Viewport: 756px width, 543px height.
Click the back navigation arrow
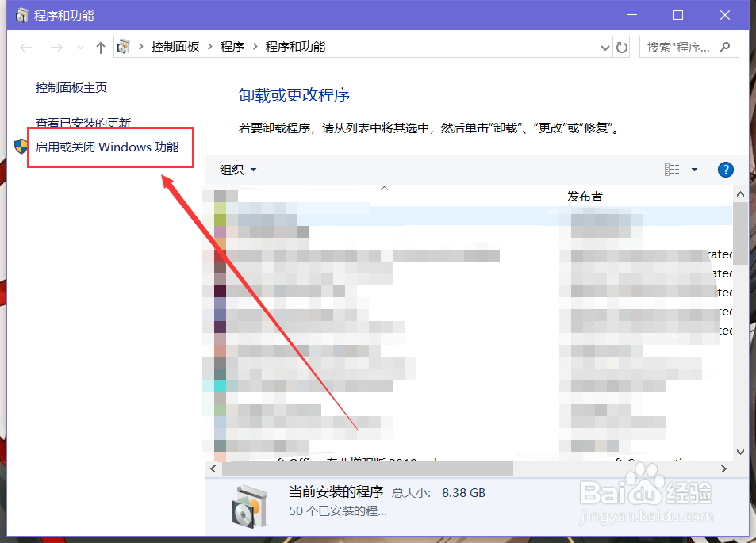coord(25,47)
